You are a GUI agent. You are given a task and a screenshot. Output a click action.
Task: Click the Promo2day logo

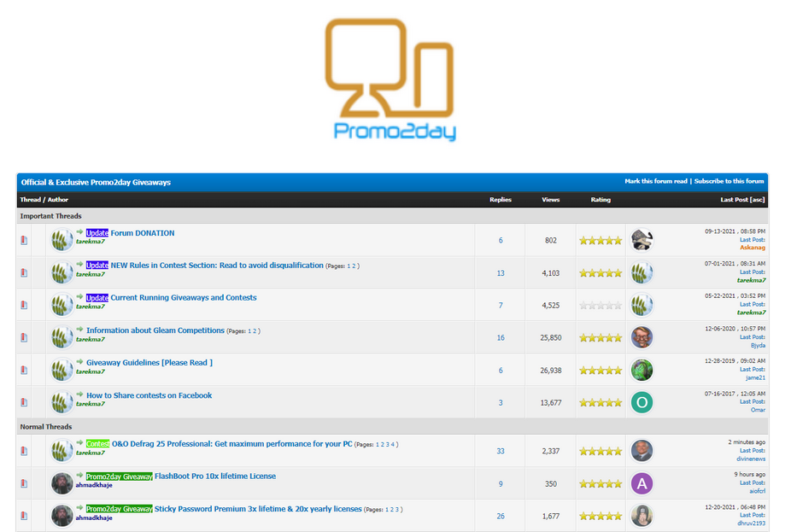click(x=390, y=80)
